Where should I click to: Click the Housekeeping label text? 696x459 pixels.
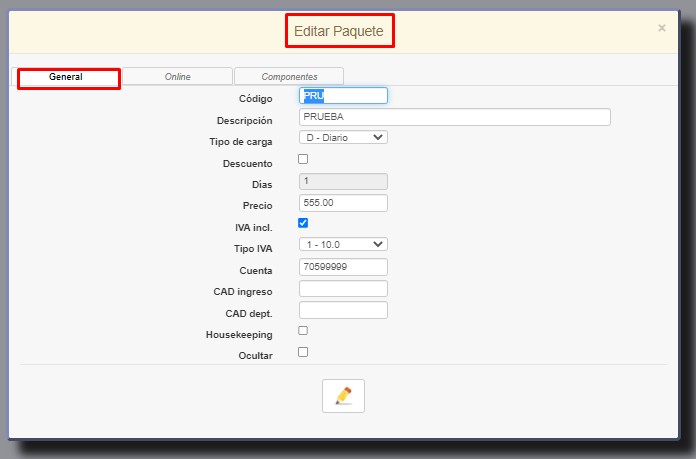(239, 335)
